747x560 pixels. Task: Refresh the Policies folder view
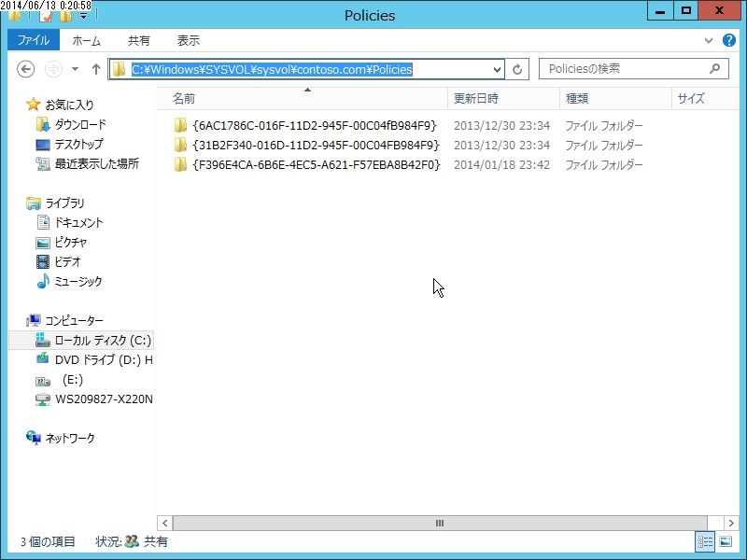click(x=517, y=69)
